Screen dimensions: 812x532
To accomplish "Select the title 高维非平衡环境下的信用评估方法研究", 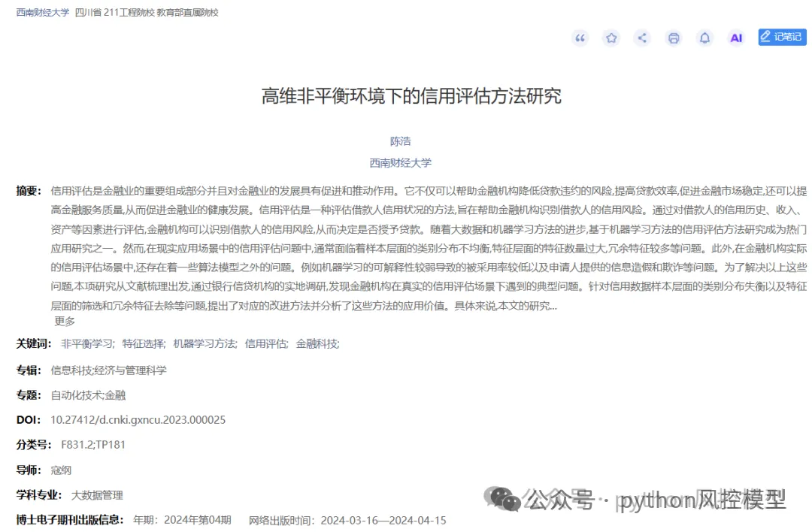I will point(411,96).
